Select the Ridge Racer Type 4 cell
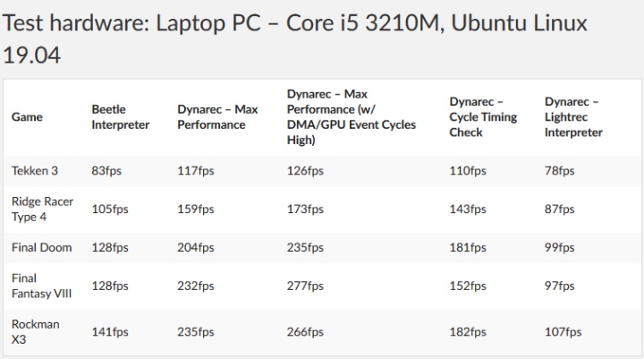 42,209
